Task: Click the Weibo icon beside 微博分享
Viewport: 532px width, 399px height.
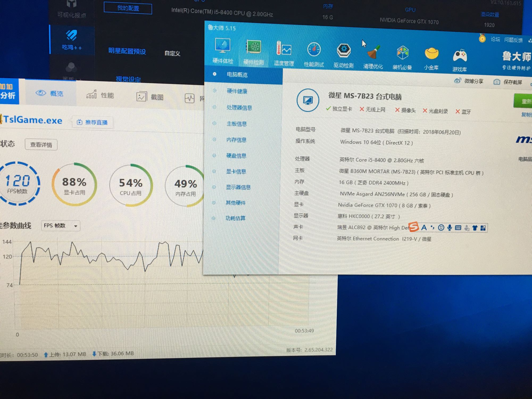Action: [458, 81]
